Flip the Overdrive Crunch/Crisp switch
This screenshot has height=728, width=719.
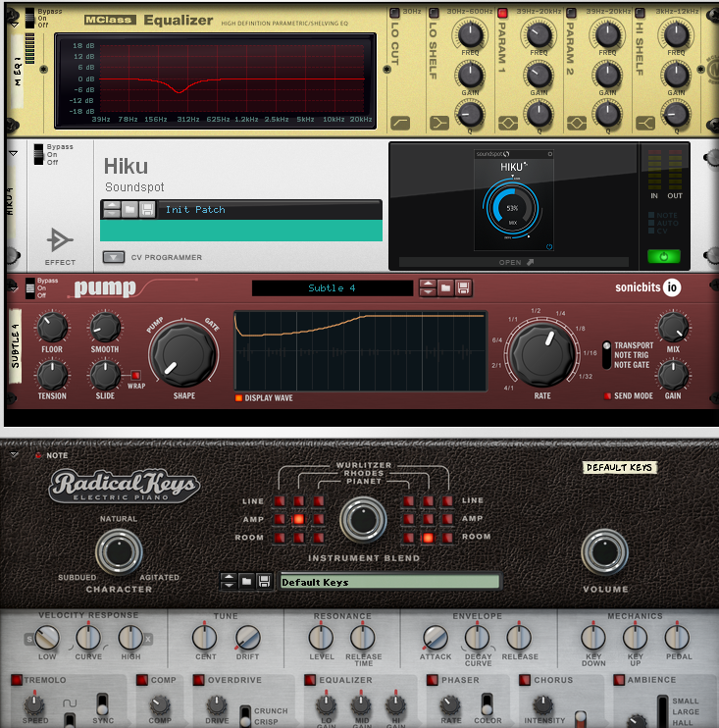click(245, 716)
